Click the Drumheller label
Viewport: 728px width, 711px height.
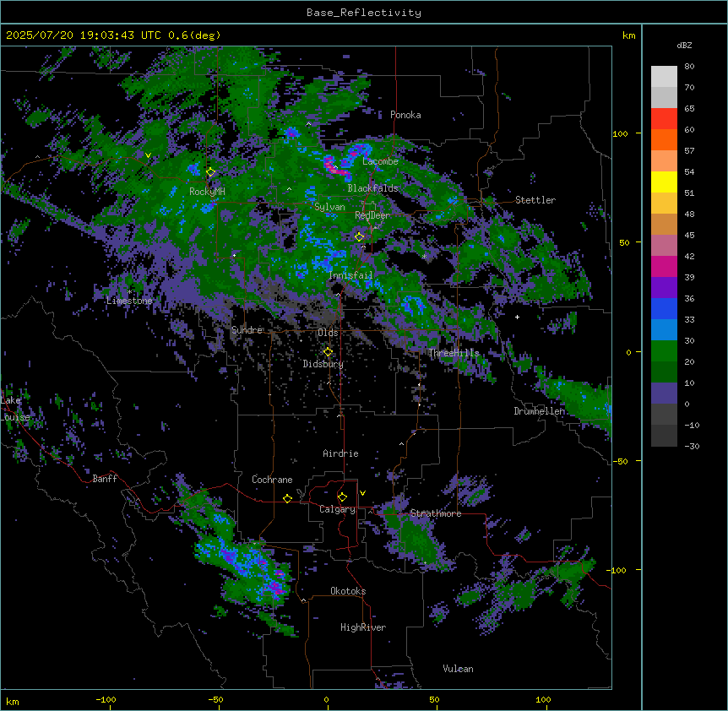(x=539, y=411)
